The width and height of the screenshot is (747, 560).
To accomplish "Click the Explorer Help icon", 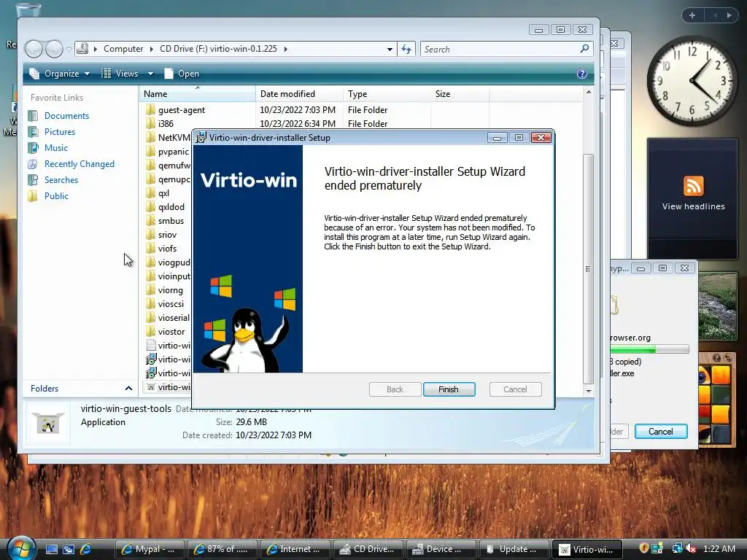I will [581, 74].
